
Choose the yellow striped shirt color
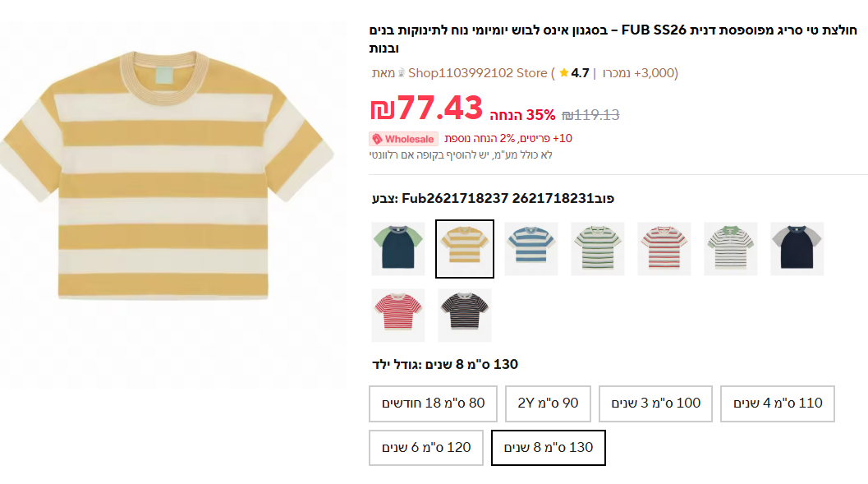[465, 249]
